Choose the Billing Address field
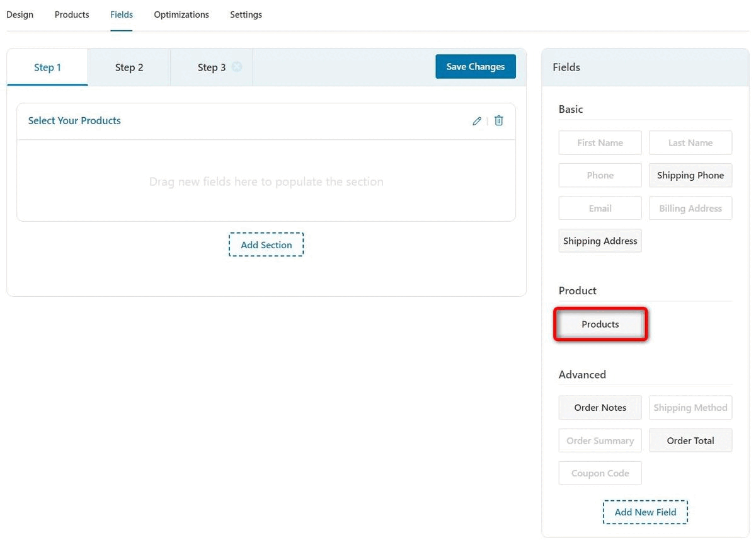The image size is (756, 545). coord(690,209)
